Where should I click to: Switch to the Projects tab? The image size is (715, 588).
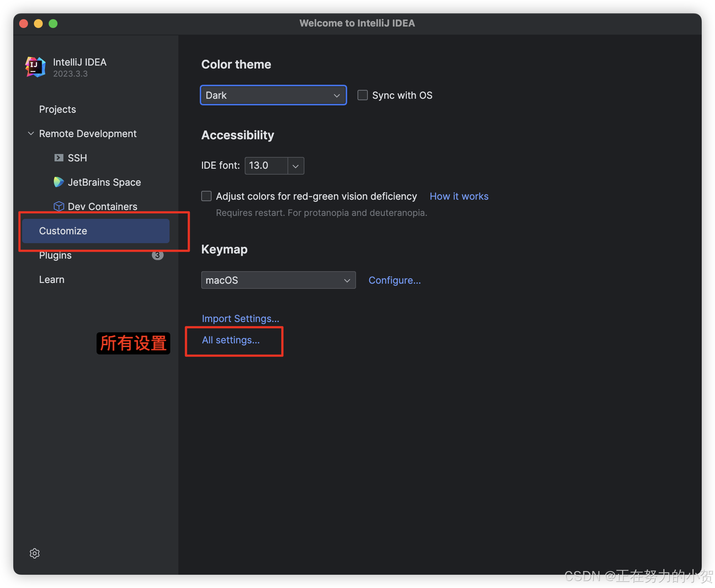click(x=57, y=109)
